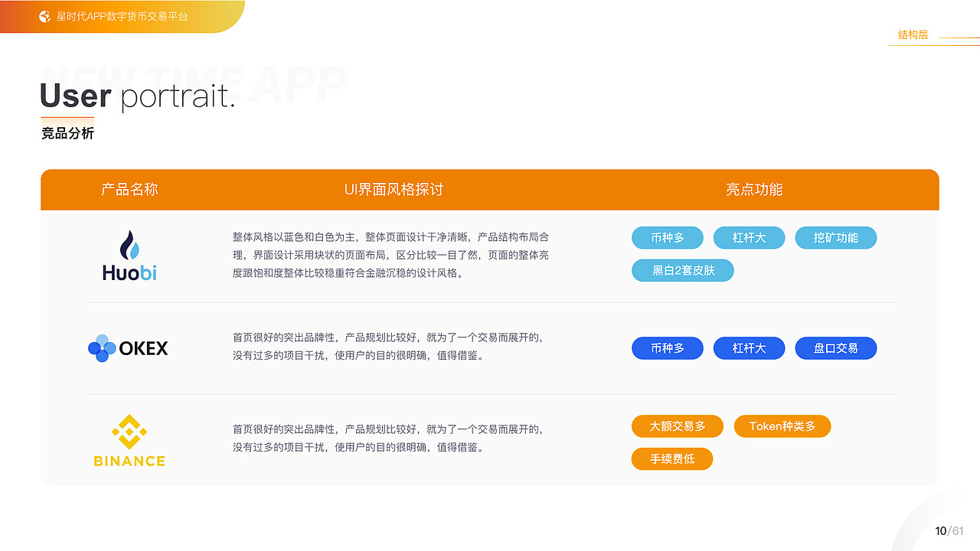Screen dimensions: 980x551
Task: Click the page number 10/61
Action: point(949,531)
